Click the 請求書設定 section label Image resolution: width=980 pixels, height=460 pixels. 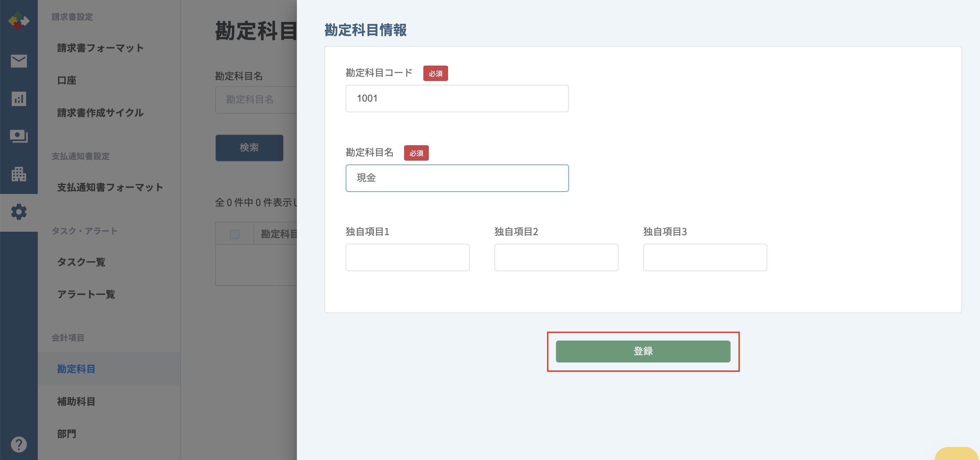tap(72, 17)
